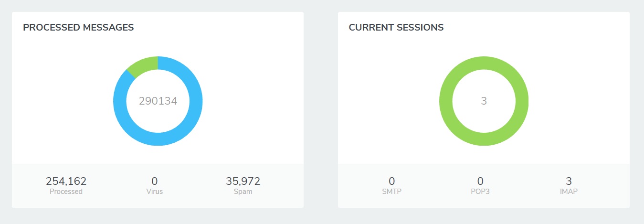Select the SMTP label
This screenshot has width=644, height=224.
click(392, 192)
